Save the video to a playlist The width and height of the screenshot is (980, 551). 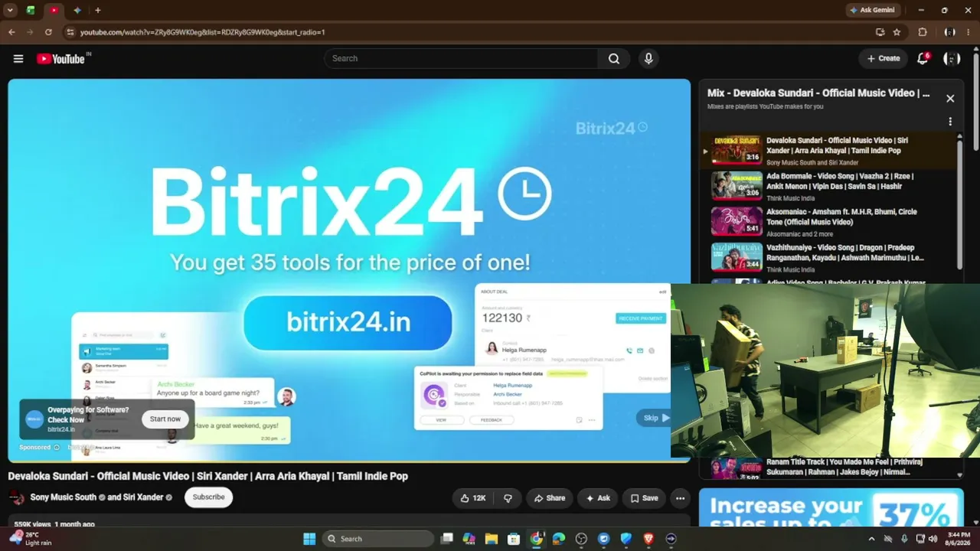click(644, 498)
